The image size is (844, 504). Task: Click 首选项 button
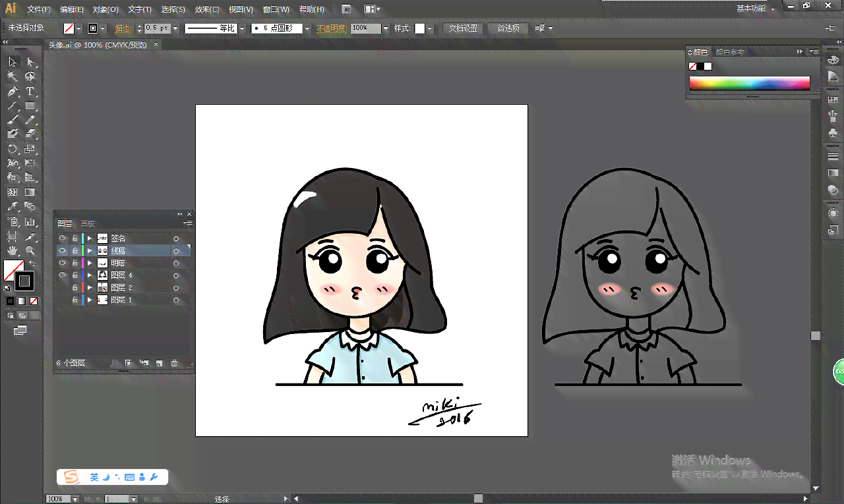pyautogui.click(x=508, y=28)
